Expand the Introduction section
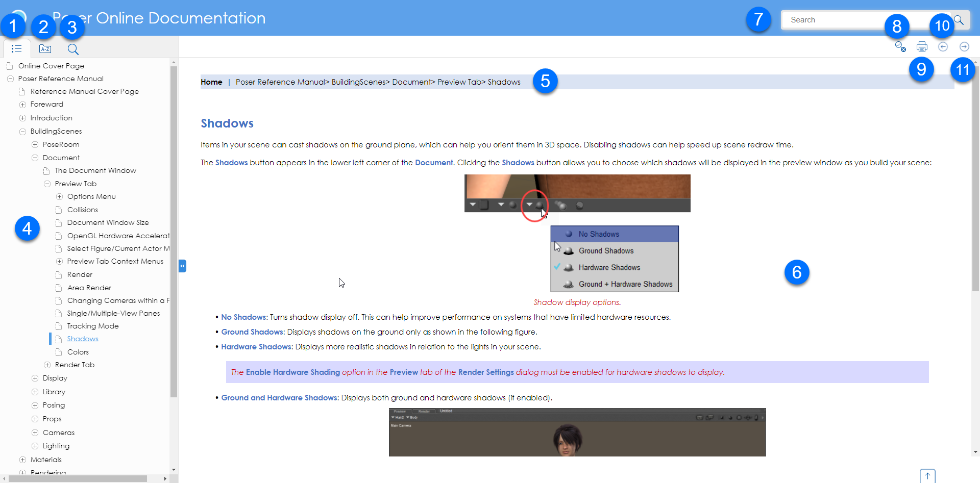980x483 pixels. pyautogui.click(x=22, y=118)
